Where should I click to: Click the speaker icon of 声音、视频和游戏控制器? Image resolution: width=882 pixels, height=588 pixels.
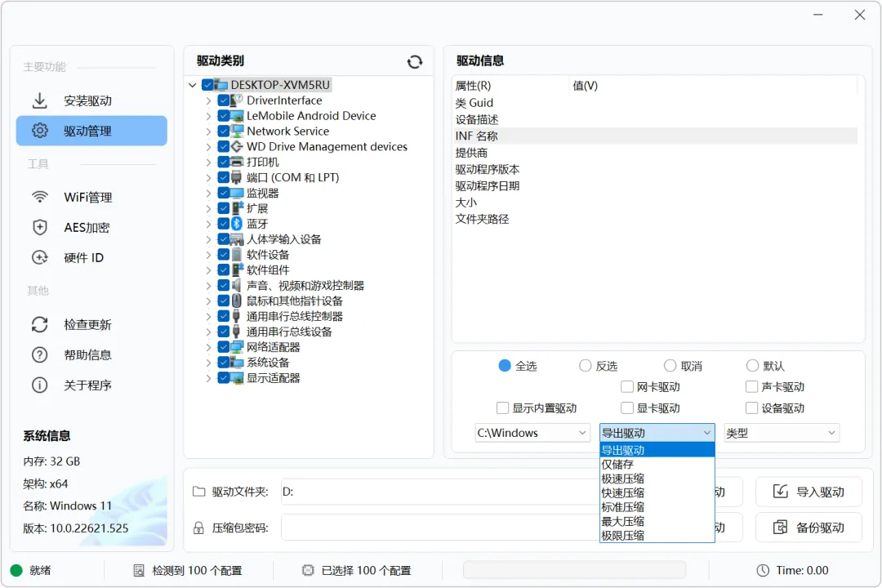[237, 285]
